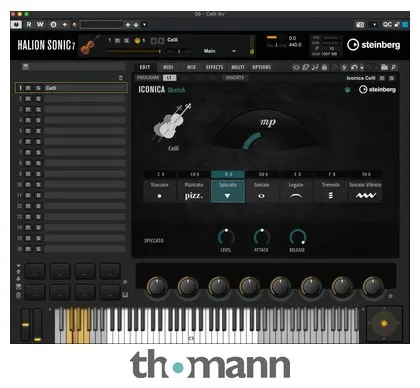Image resolution: width=420 pixels, height=388 pixels.
Task: Choose the Sustain Vibrato articulation
Action: [365, 191]
